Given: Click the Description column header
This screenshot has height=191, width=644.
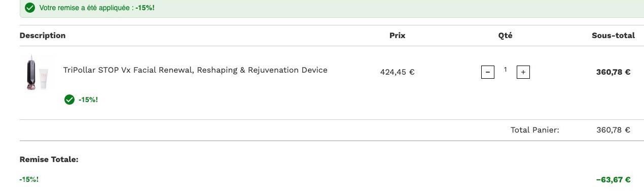Looking at the screenshot, I should click(43, 36).
